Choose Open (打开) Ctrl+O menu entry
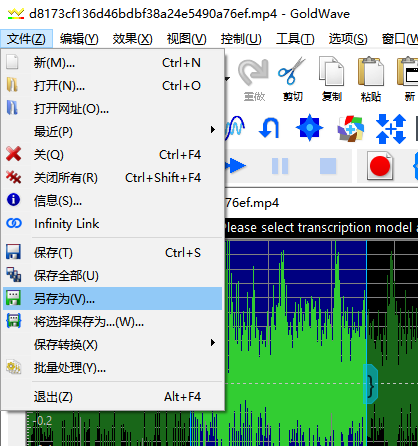The image size is (418, 446). click(112, 85)
